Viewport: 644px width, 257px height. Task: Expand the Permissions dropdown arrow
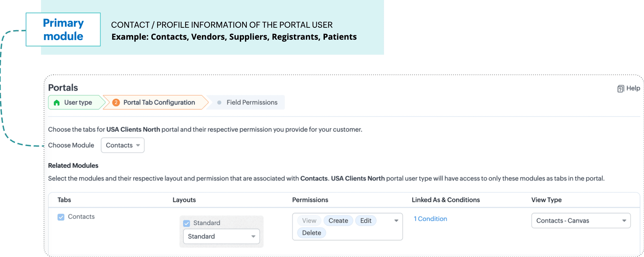[396, 221]
